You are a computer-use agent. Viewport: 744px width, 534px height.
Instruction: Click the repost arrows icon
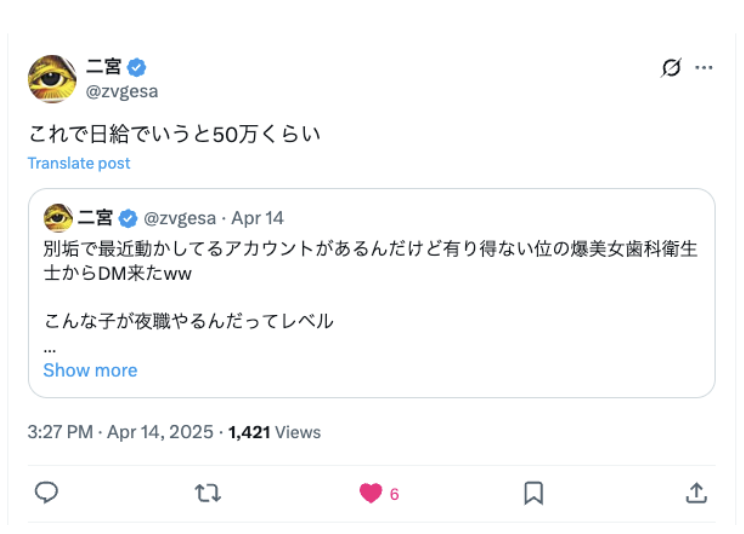click(x=208, y=493)
